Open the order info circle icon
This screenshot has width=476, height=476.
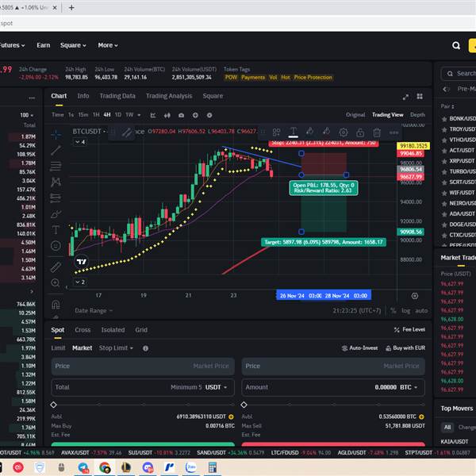[x=145, y=348]
